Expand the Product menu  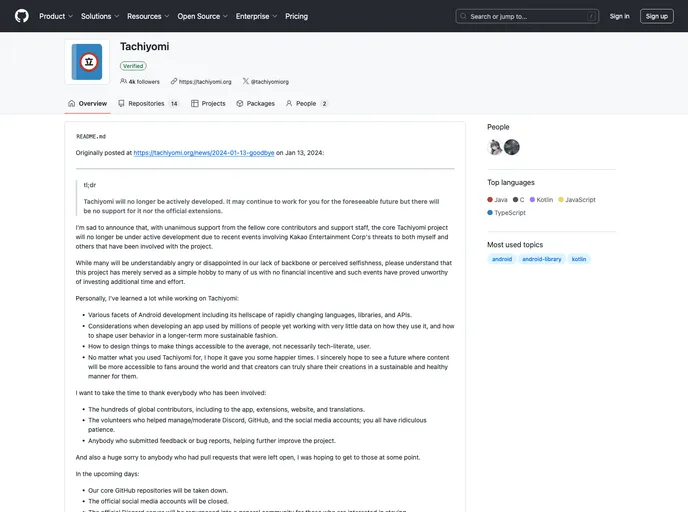pyautogui.click(x=56, y=16)
